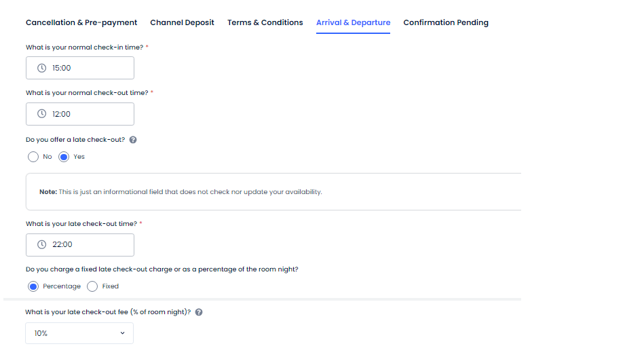Switch to Cancellation & Pre-payment tab

point(81,22)
